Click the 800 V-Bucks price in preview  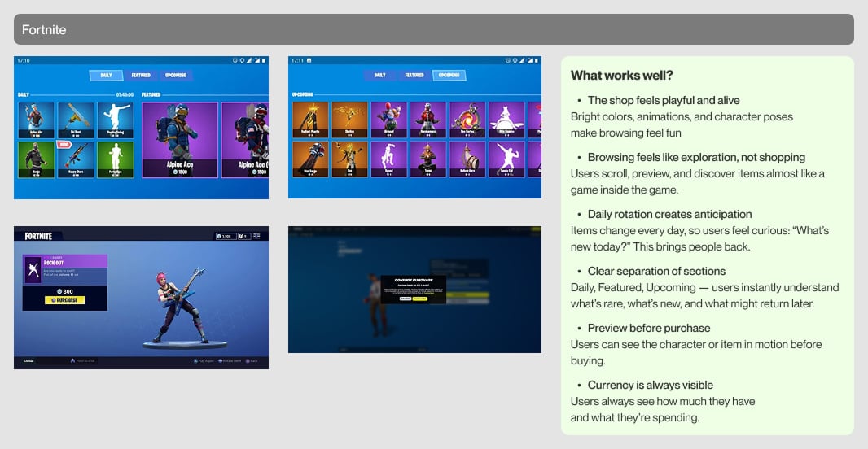coord(65,291)
